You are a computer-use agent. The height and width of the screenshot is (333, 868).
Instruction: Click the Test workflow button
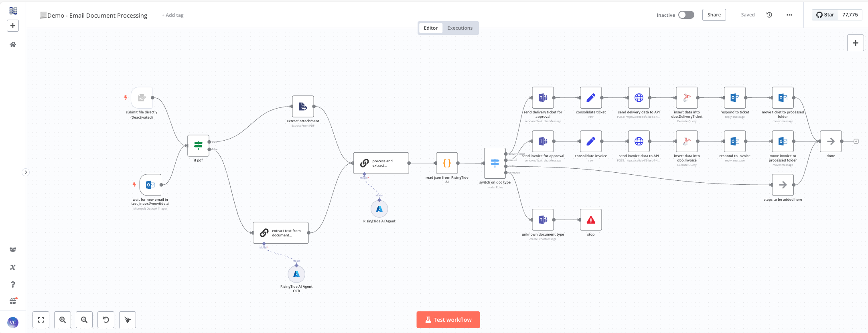tap(448, 320)
